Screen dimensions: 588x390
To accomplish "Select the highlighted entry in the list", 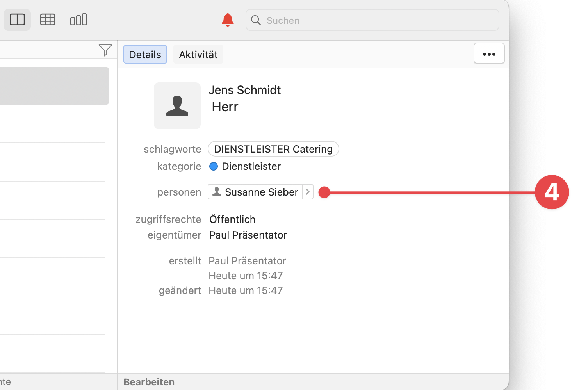I will (x=54, y=86).
